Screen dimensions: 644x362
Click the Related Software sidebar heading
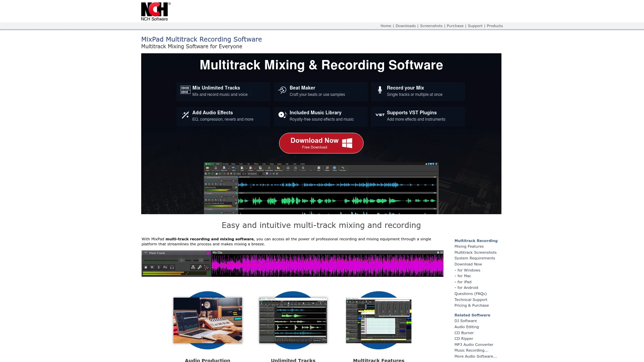472,315
